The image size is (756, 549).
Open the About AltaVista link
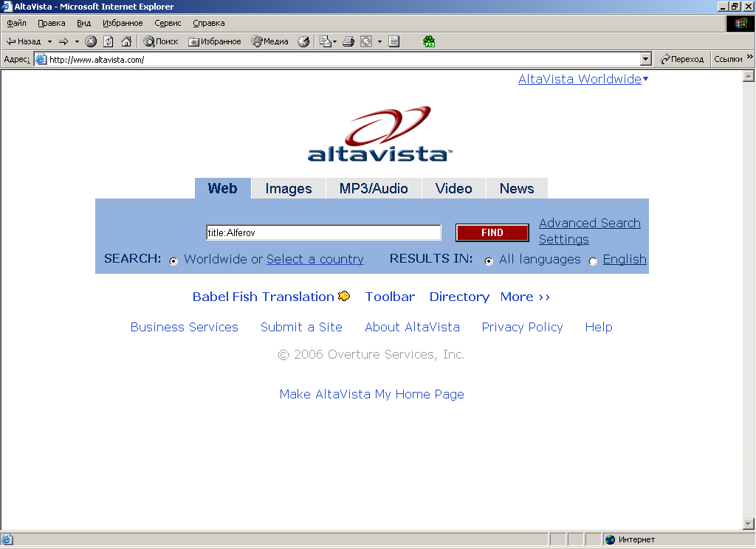pyautogui.click(x=412, y=328)
